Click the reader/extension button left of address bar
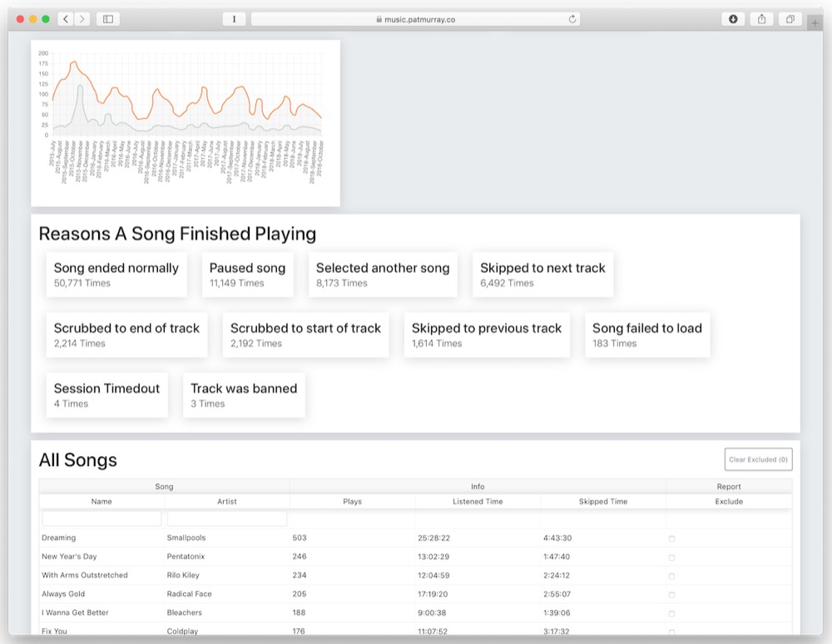 coord(234,18)
